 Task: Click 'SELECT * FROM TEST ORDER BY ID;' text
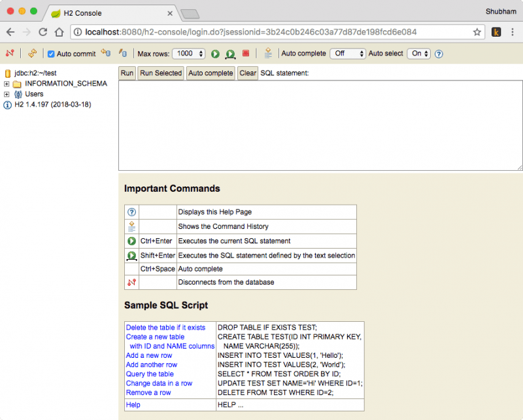[279, 374]
